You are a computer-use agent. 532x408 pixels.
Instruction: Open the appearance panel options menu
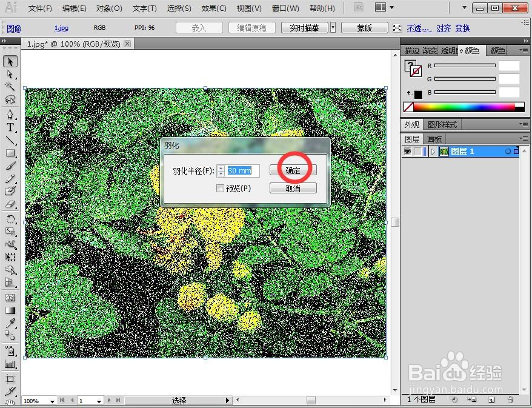tap(524, 124)
